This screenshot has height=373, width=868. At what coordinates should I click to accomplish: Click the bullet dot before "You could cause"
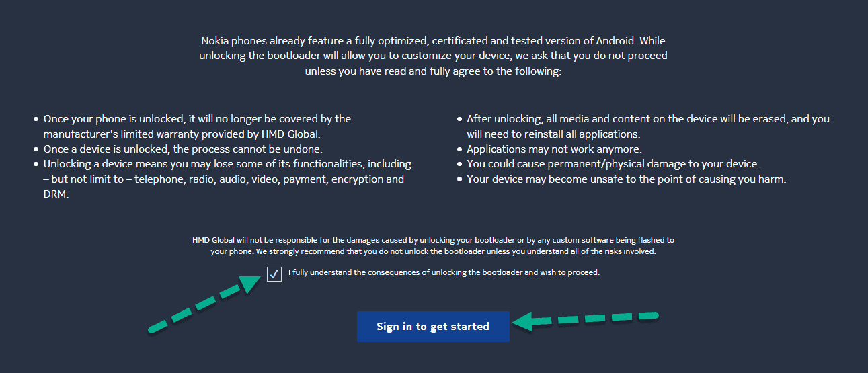pyautogui.click(x=459, y=165)
